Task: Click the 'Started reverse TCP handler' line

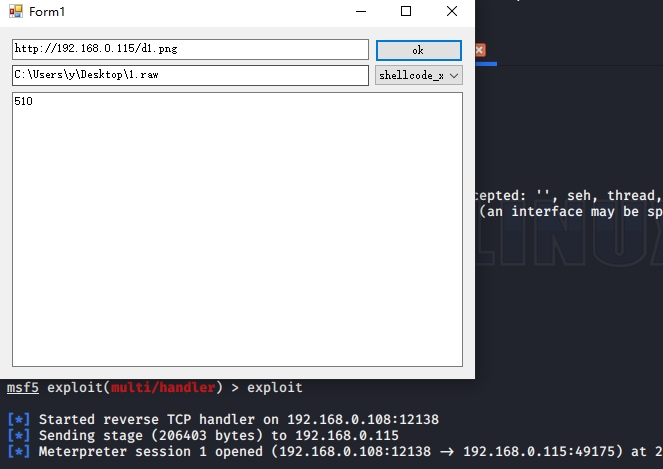Action: tap(223, 420)
